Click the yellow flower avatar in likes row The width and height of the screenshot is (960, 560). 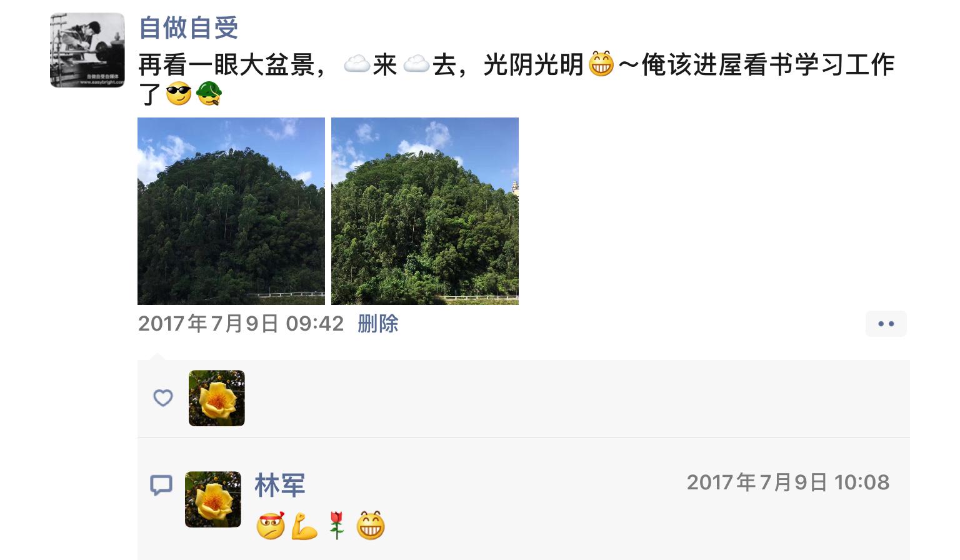click(x=217, y=398)
